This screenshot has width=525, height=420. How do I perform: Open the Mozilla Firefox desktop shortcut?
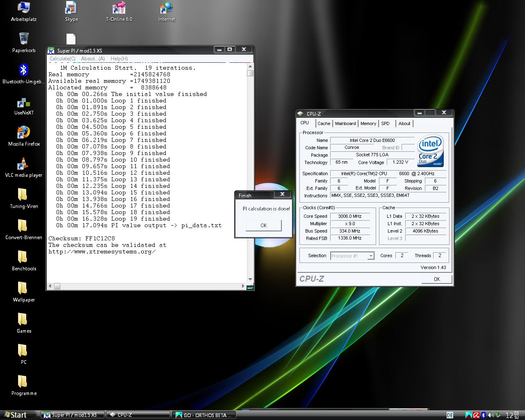(23, 133)
